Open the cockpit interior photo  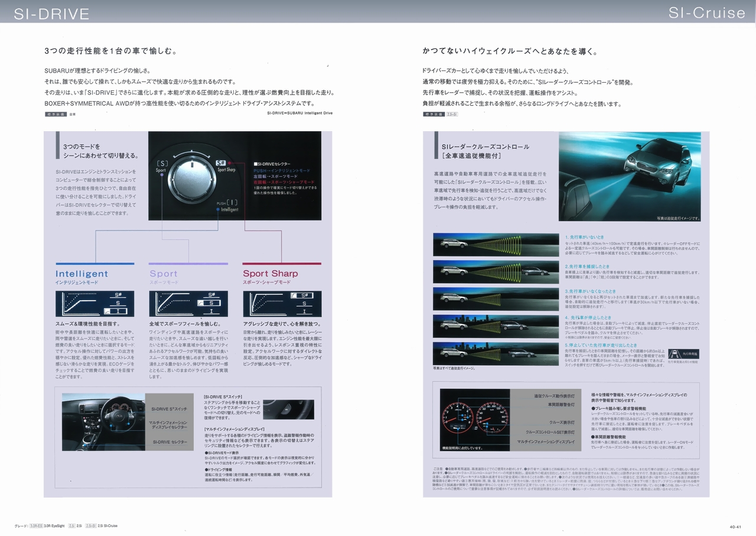click(x=103, y=423)
